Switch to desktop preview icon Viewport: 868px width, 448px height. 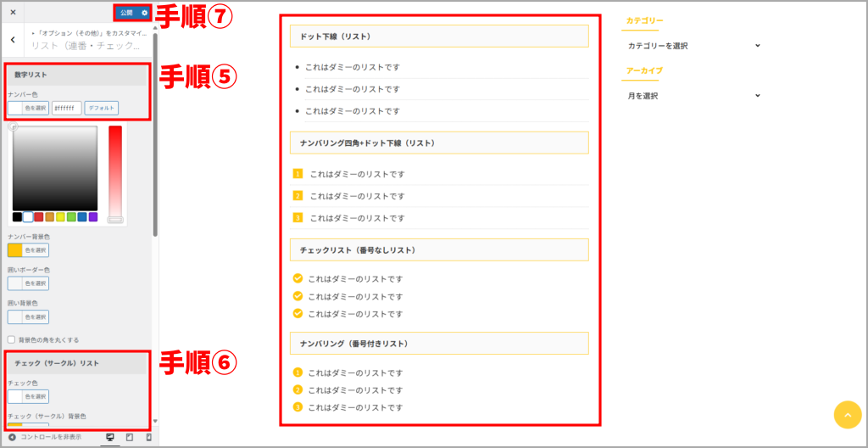[x=109, y=437]
